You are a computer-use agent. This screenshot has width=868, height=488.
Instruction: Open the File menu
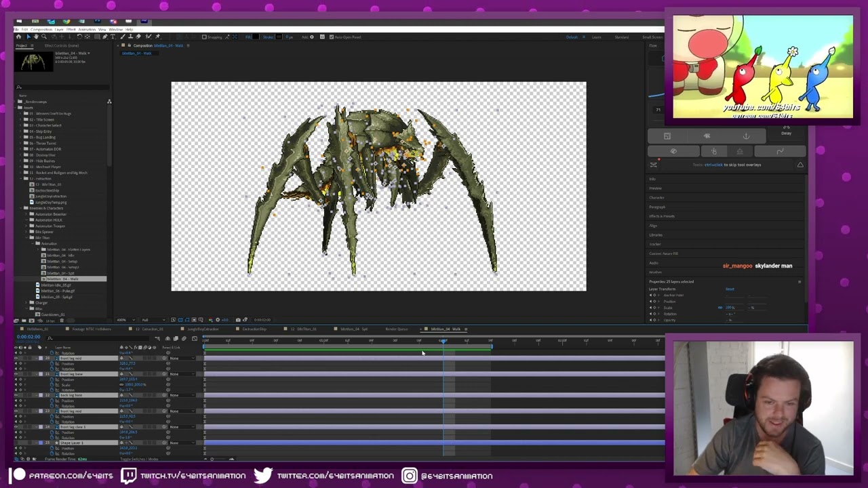17,30
